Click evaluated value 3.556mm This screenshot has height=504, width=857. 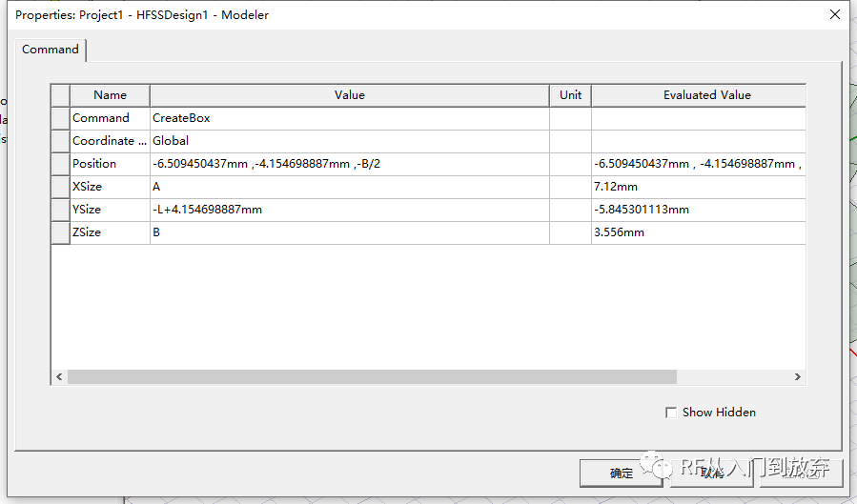pos(699,233)
